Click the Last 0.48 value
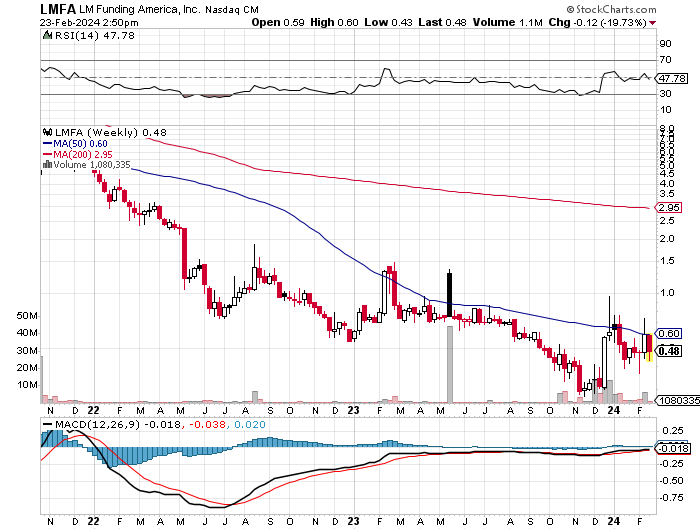Viewport: 700px width, 530px height. [x=442, y=22]
